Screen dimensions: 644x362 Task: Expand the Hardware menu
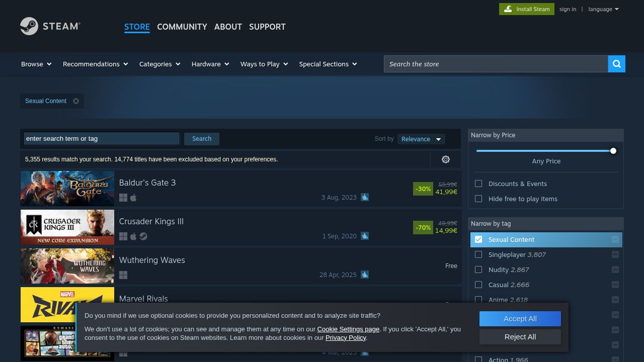(210, 64)
